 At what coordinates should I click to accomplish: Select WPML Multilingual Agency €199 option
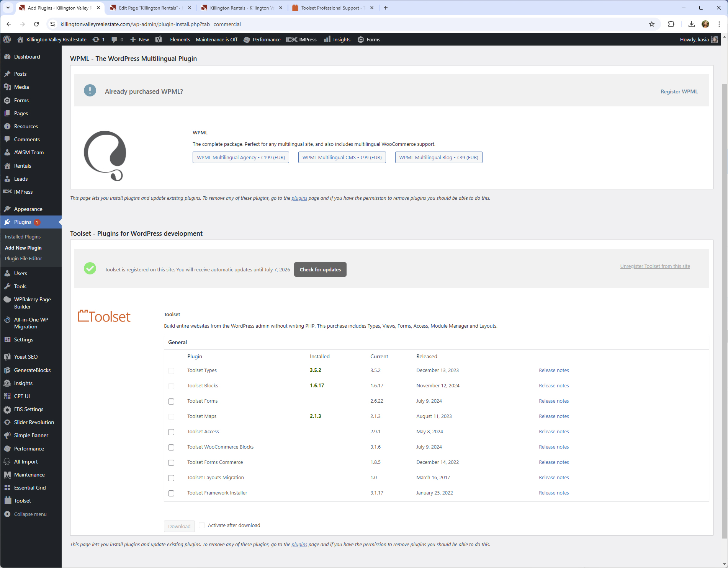point(241,157)
